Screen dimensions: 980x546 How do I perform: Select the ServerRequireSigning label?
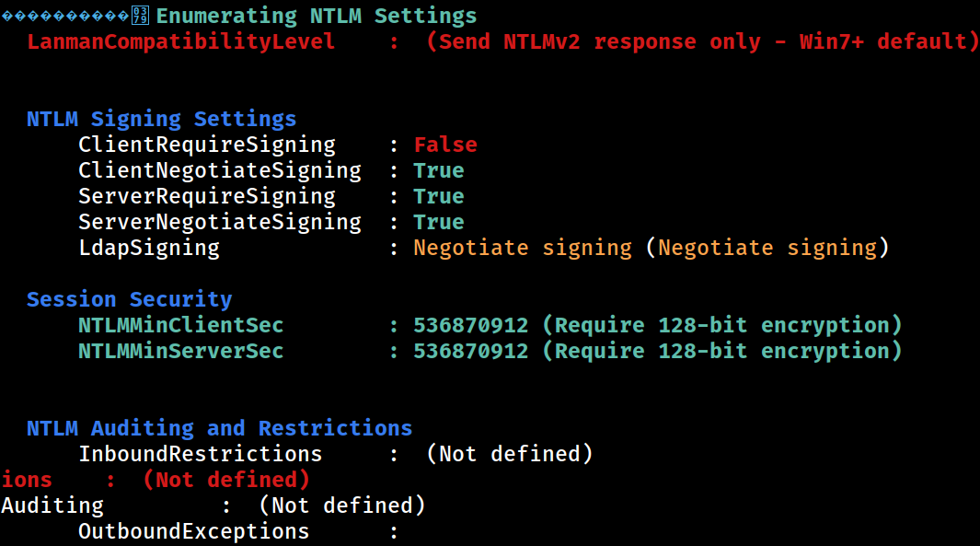coord(207,196)
